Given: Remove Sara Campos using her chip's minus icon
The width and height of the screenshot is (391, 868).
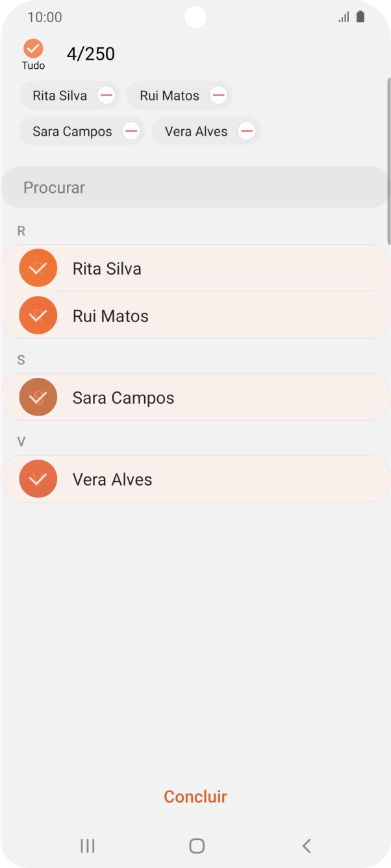Looking at the screenshot, I should click(131, 131).
